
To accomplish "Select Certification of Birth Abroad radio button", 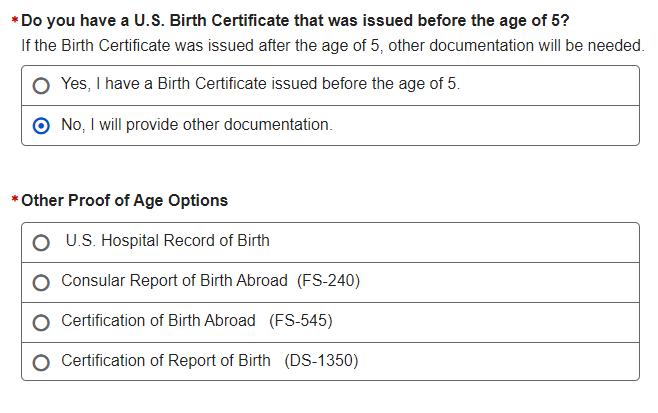I will click(x=41, y=322).
